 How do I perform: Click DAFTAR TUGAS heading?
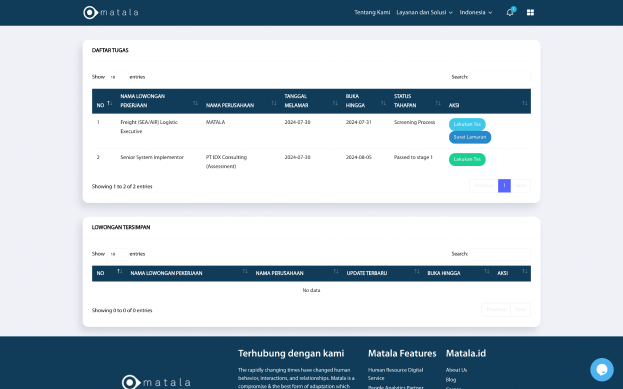[x=110, y=50]
